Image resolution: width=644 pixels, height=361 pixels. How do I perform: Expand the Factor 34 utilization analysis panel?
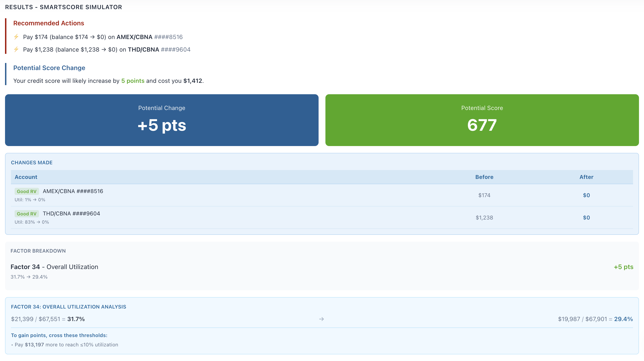tap(68, 306)
